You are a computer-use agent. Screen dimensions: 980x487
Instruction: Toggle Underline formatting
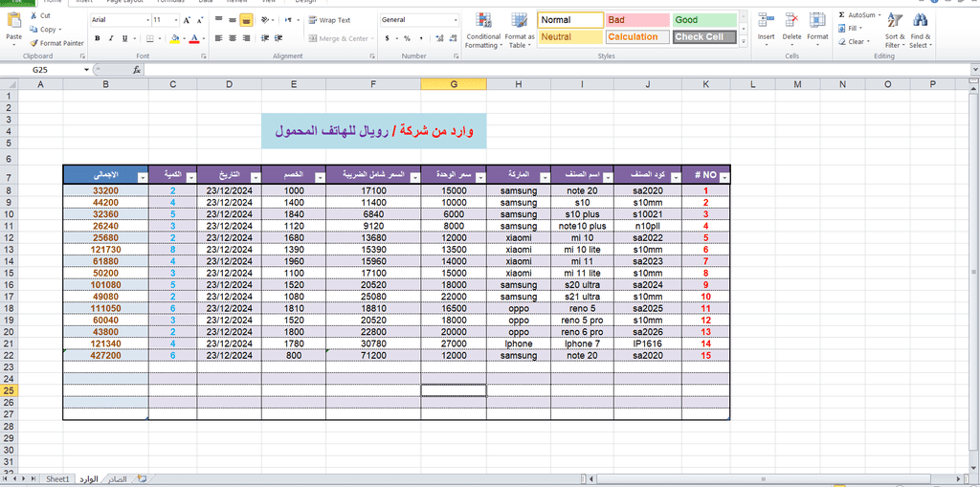pos(125,39)
